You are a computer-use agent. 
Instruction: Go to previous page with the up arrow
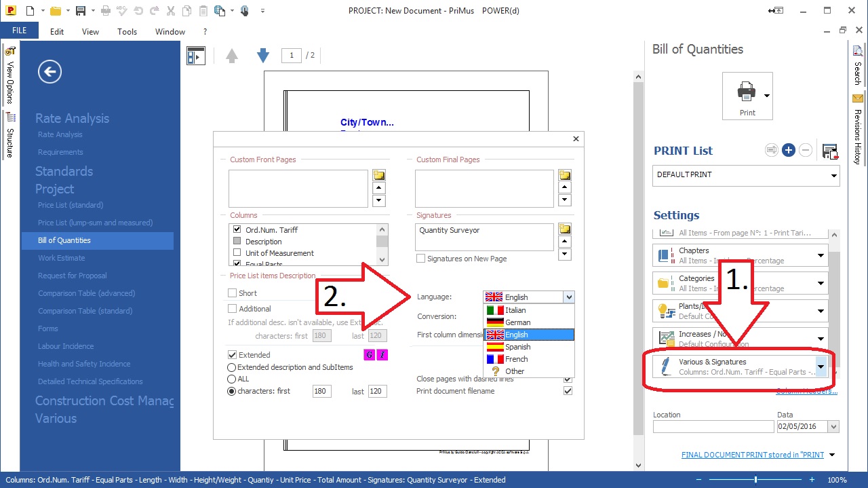pyautogui.click(x=232, y=56)
